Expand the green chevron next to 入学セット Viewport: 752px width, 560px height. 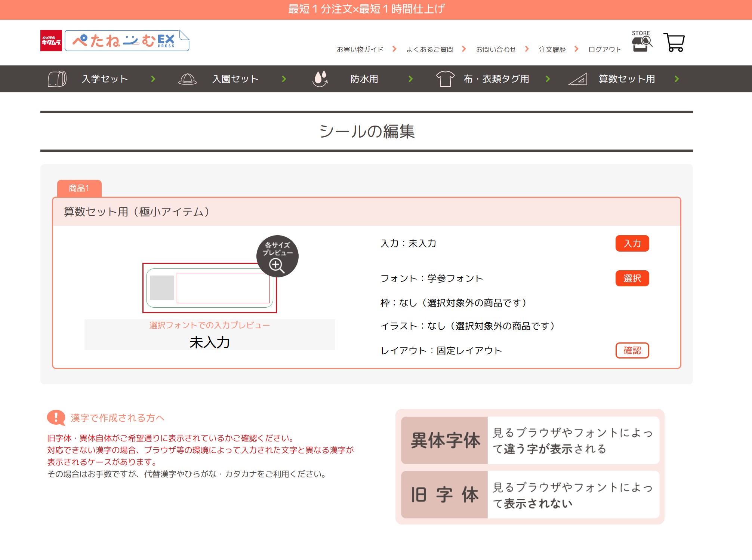click(153, 79)
